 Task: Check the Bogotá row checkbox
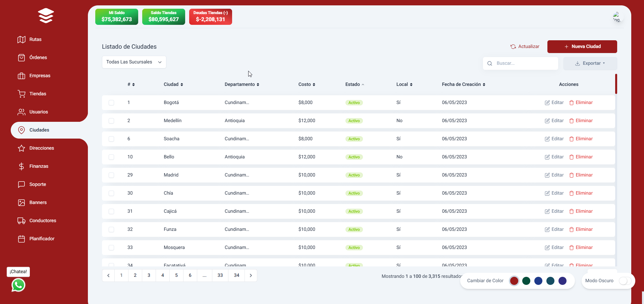pos(111,102)
